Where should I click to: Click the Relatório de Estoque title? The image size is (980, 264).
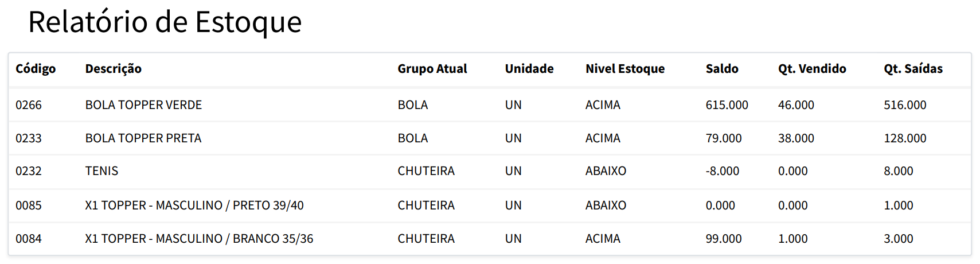point(165,22)
